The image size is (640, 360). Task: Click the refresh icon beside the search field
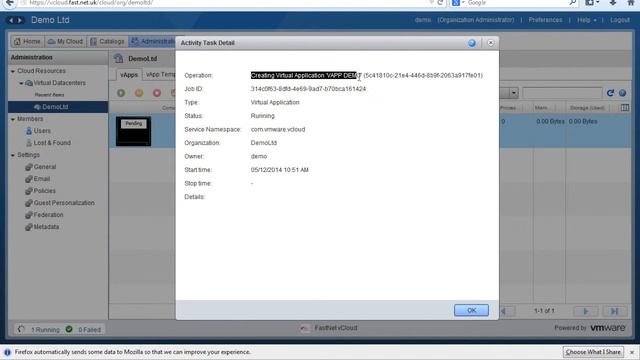tap(610, 93)
